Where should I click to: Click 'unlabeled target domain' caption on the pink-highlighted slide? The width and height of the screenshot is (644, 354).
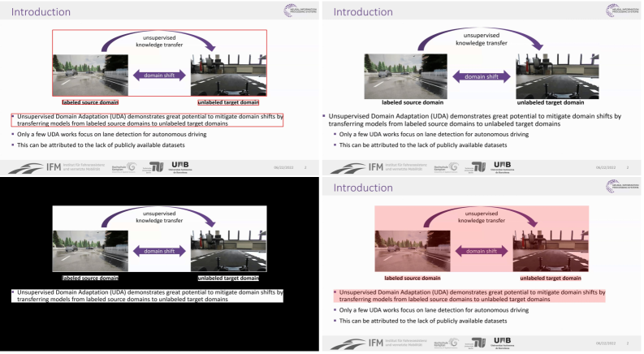click(x=551, y=278)
